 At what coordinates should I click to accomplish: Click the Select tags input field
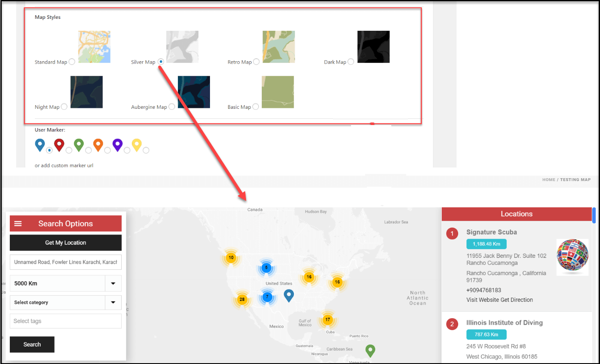click(x=66, y=321)
